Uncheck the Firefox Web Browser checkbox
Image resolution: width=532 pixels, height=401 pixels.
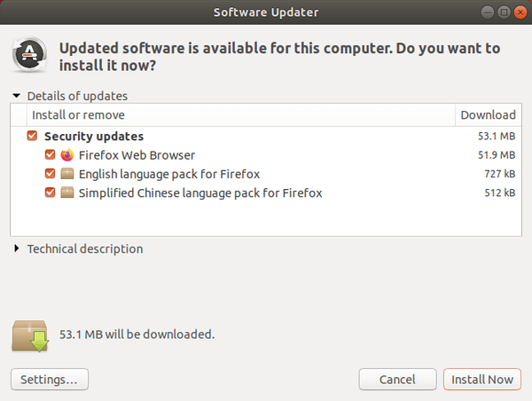tap(50, 155)
